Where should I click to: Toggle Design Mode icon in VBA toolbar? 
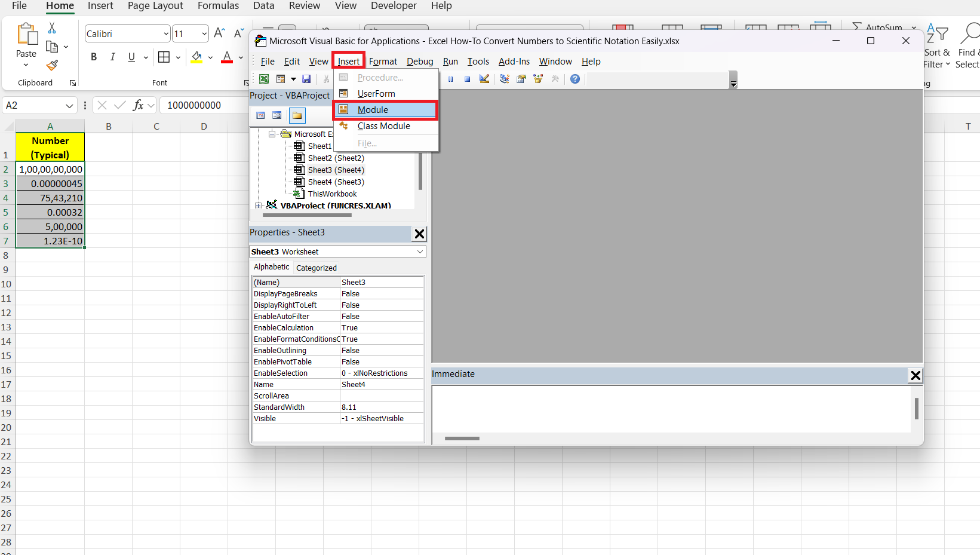[x=484, y=79]
